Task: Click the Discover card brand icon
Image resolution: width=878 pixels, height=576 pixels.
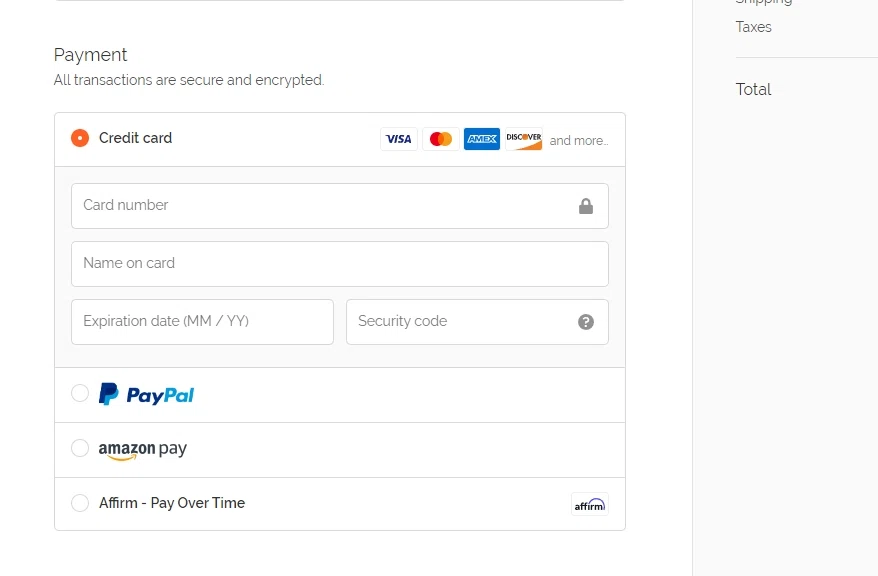Action: pos(523,138)
